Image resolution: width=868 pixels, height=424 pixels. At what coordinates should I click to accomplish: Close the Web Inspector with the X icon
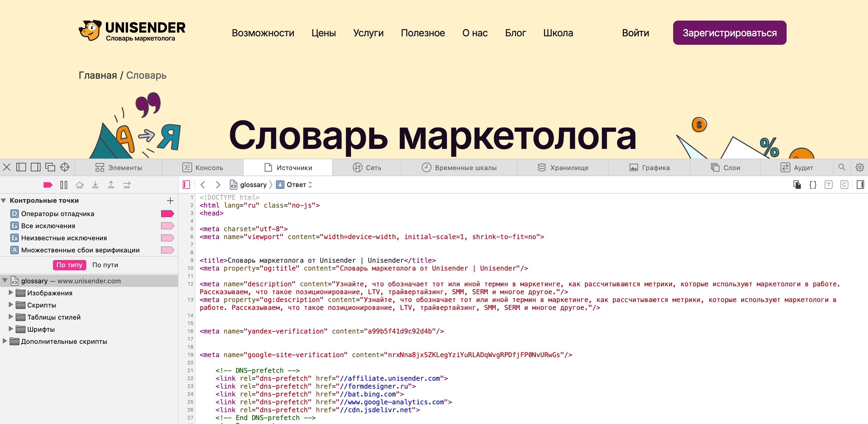[x=7, y=167]
